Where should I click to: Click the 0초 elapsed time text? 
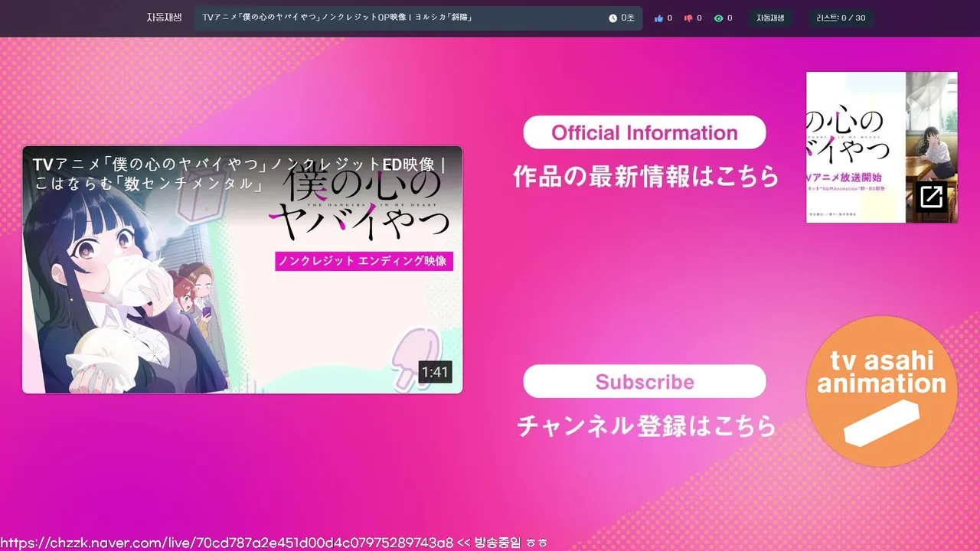(628, 18)
